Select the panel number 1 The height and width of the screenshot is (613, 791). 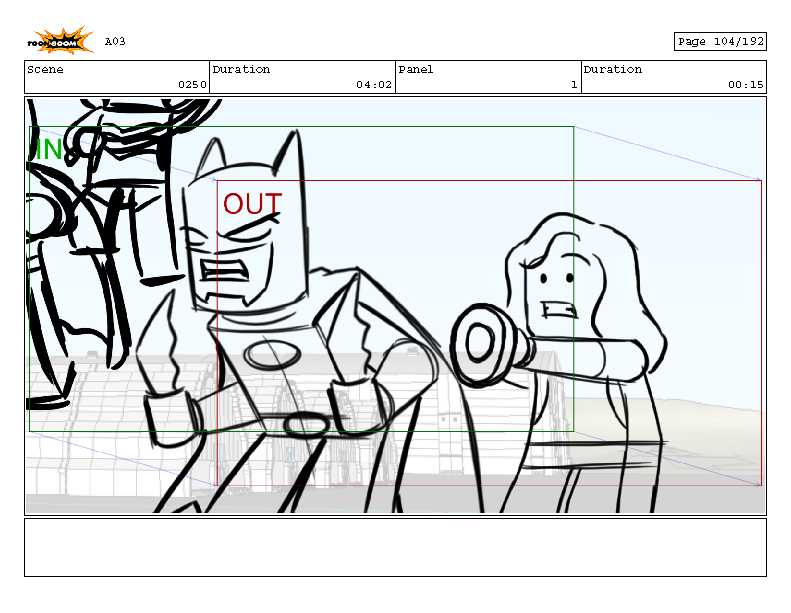[574, 85]
